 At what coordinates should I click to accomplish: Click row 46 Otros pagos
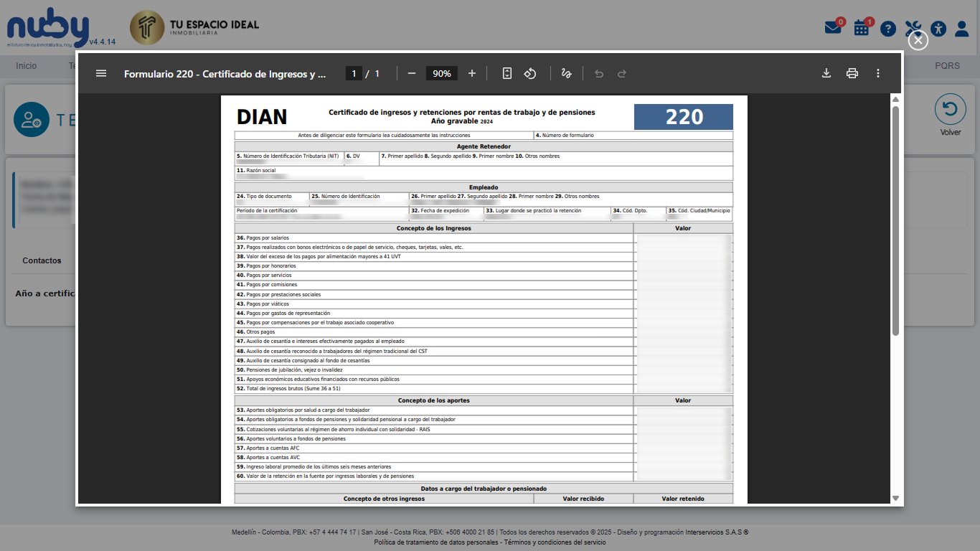[434, 332]
